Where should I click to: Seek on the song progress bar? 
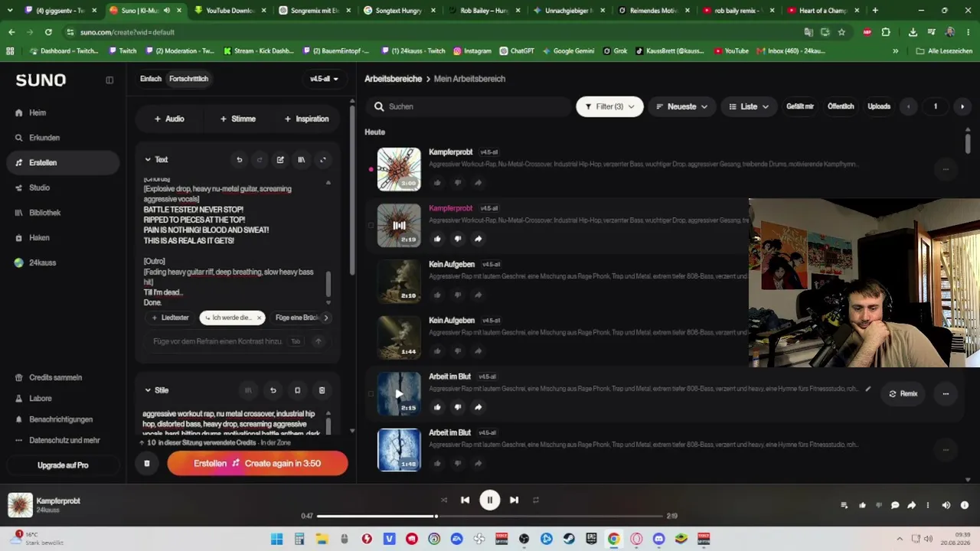coord(490,517)
